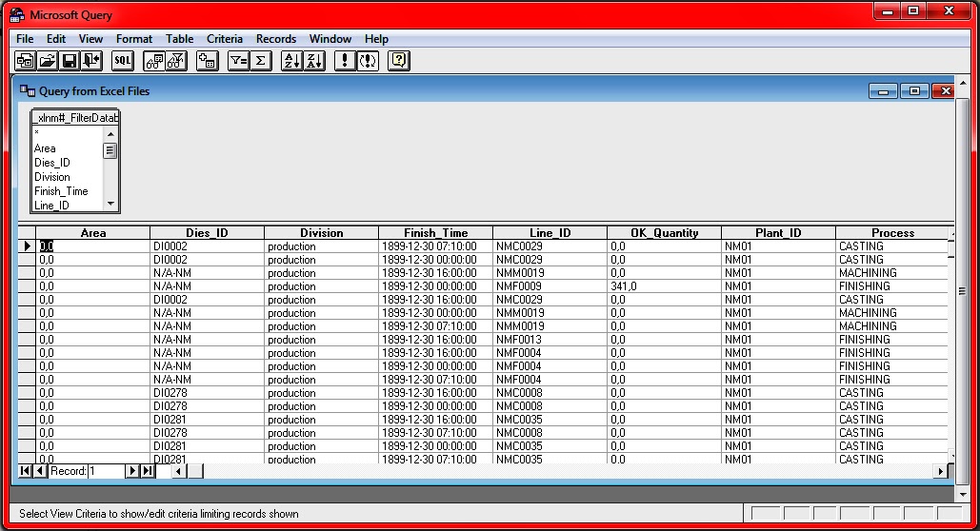Select the Dies_ID column header
Screen dimensions: 980x531
(x=207, y=233)
